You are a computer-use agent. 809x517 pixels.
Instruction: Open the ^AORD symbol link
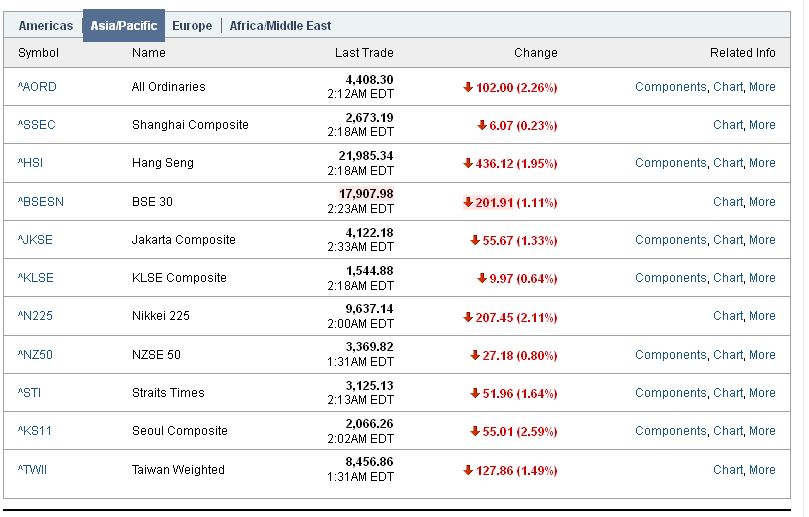[x=37, y=87]
